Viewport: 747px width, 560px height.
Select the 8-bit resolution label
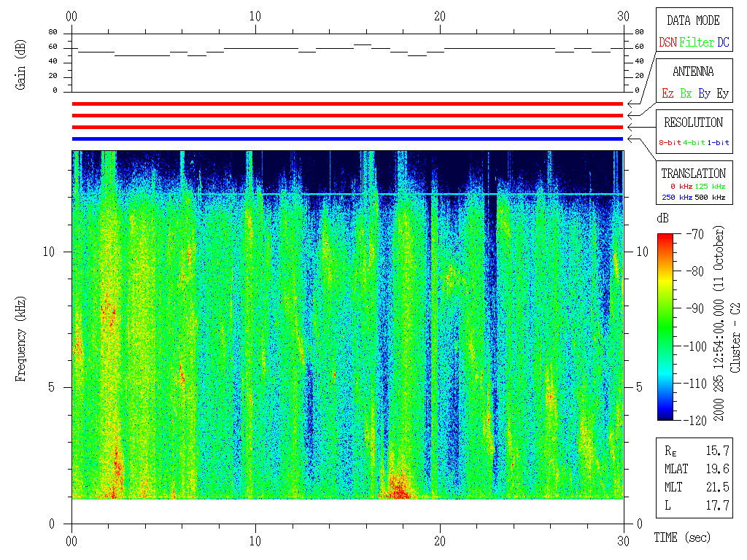point(670,142)
